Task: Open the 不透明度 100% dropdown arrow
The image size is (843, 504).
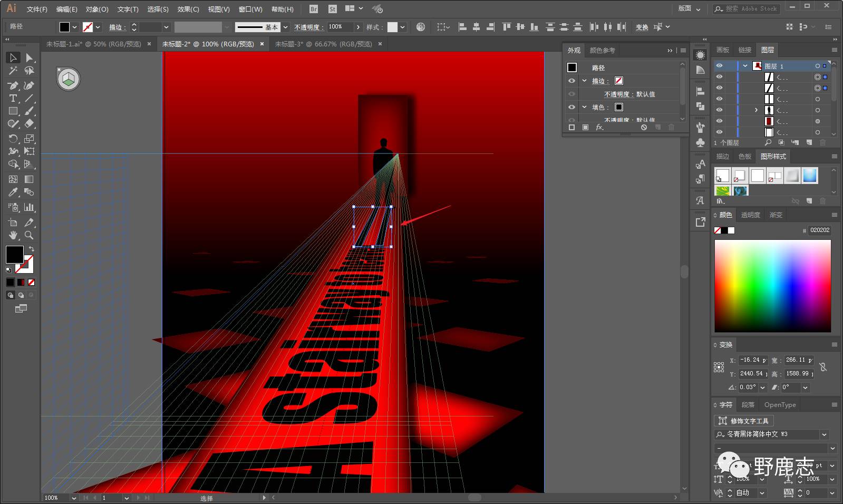Action: pyautogui.click(x=358, y=27)
